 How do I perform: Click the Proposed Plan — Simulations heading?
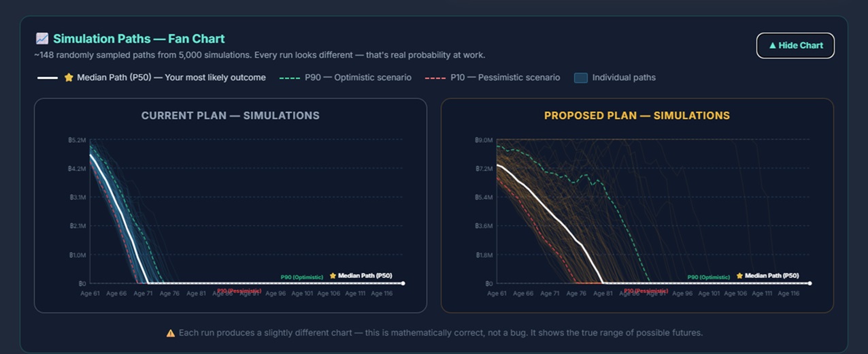pos(637,116)
